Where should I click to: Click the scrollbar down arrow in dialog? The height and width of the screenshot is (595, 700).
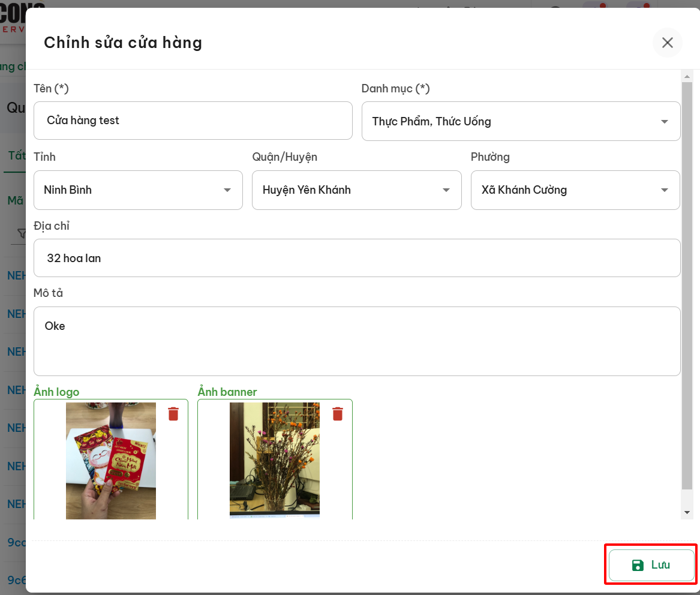click(x=687, y=513)
